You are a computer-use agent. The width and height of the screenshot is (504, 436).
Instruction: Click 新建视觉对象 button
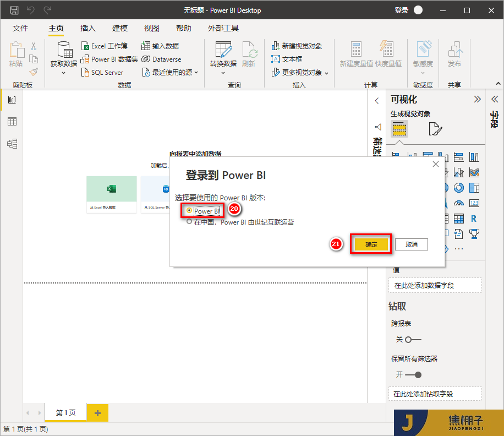point(297,46)
